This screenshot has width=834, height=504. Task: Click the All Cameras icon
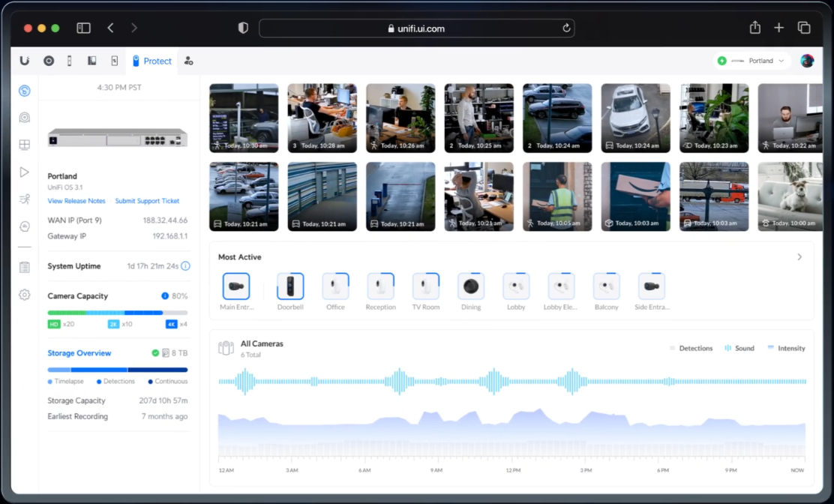[x=226, y=348]
